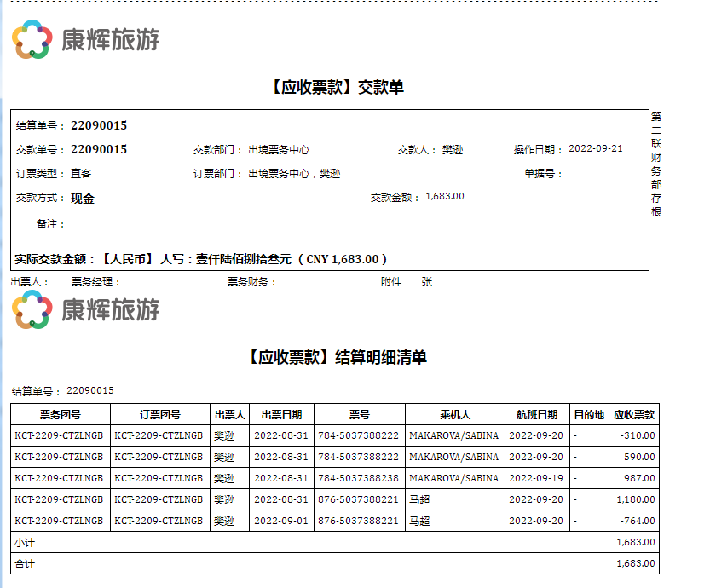Click the 票务团号 column header
The width and height of the screenshot is (710, 588).
pyautogui.click(x=61, y=415)
